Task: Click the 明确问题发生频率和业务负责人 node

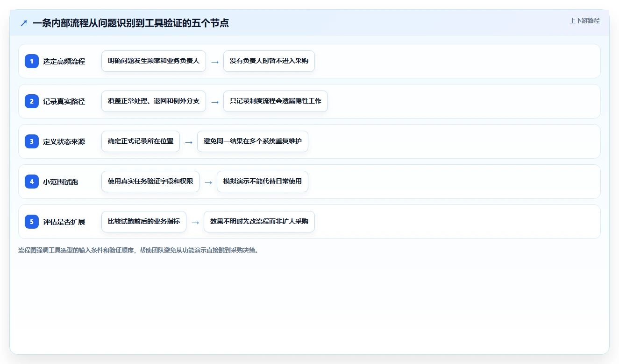Action: (x=154, y=61)
